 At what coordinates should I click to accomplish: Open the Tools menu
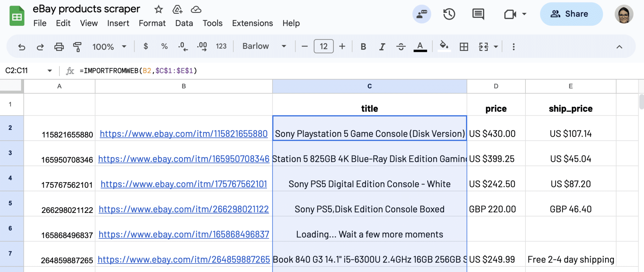point(213,23)
